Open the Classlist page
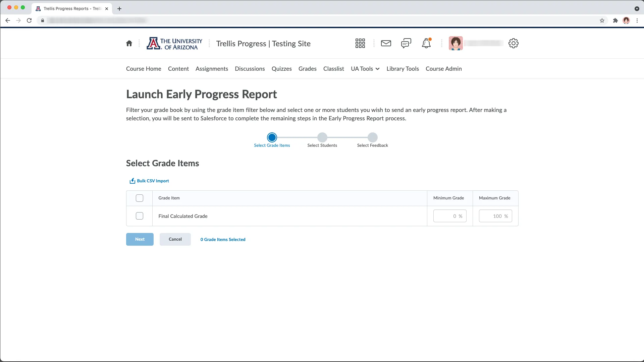 (334, 69)
